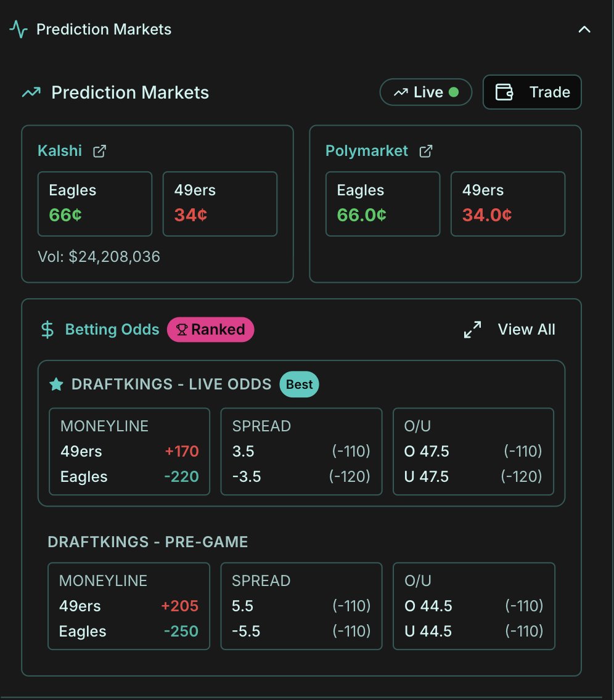Select pre-game moneyline Eagles -250
Image resolution: width=614 pixels, height=700 pixels.
129,632
